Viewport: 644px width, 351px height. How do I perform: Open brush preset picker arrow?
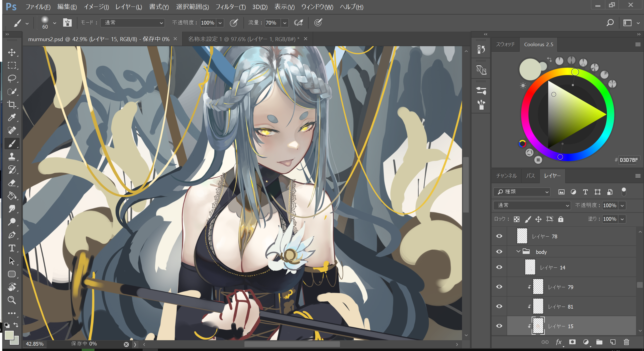(x=54, y=23)
